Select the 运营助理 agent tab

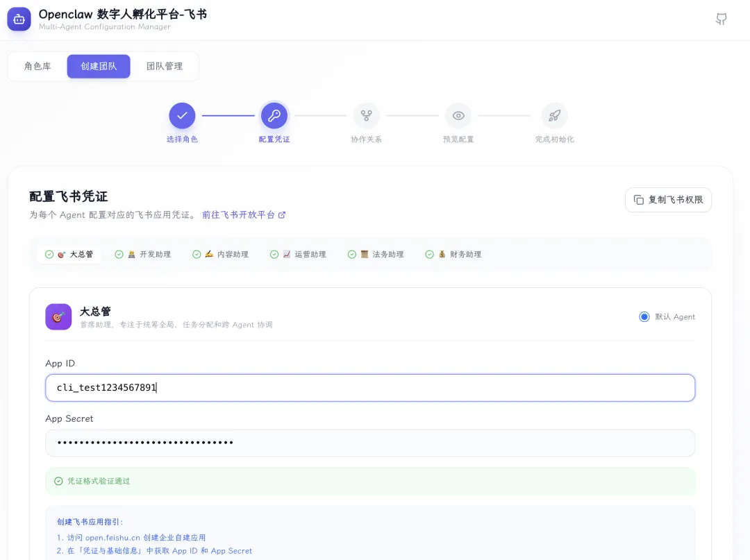coord(298,254)
